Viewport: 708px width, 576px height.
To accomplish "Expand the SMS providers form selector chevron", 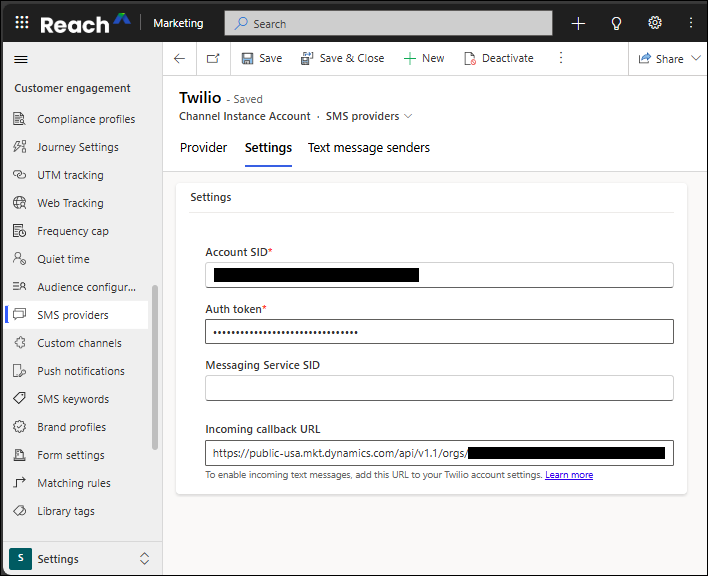I will 408,117.
